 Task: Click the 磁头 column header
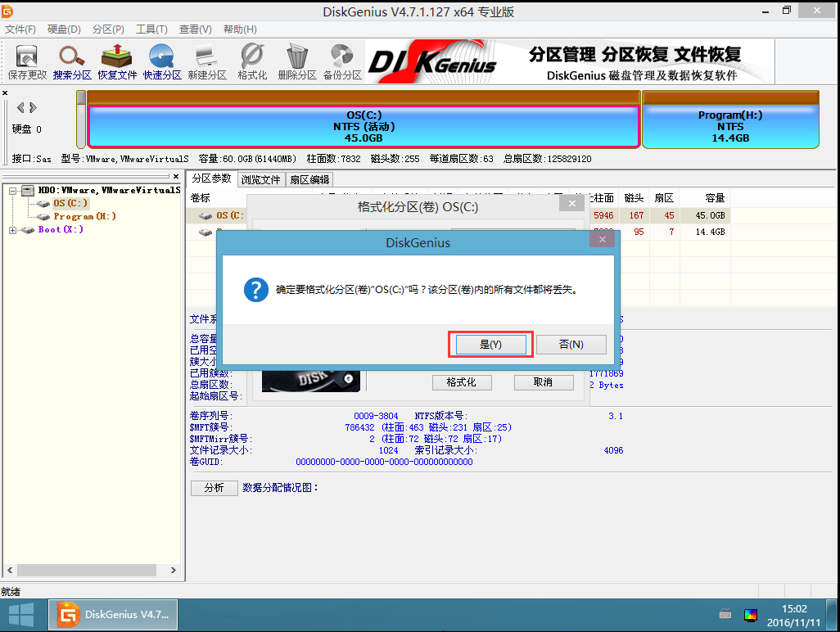tap(635, 198)
